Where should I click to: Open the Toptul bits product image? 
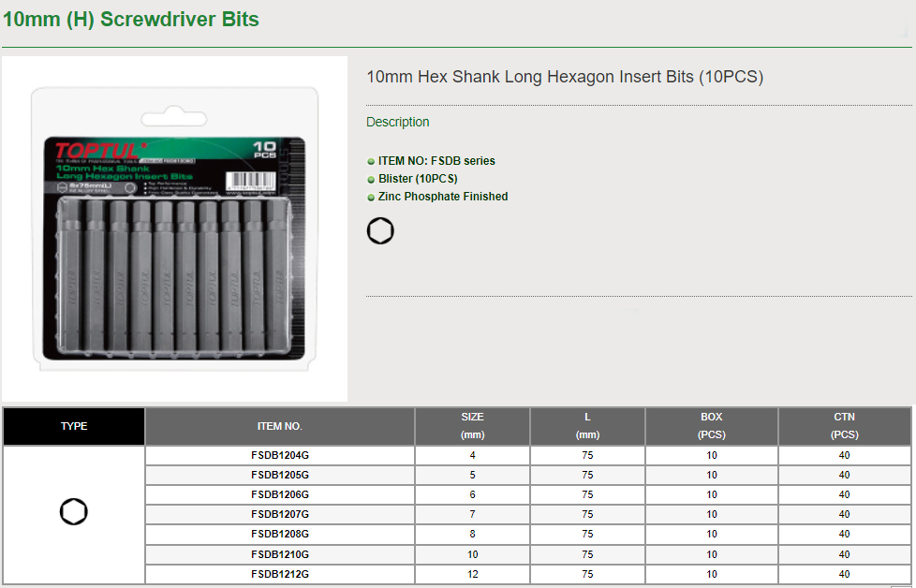click(174, 228)
